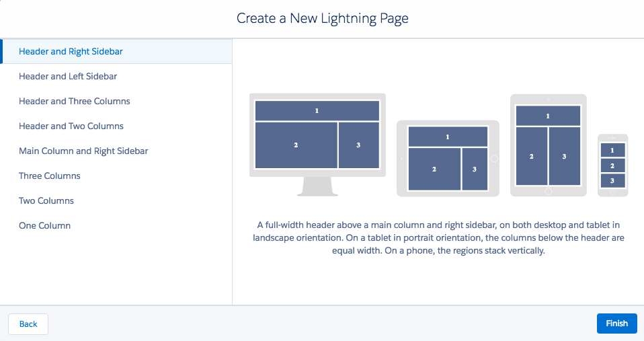Click the desktop monitor layout preview
Screen dimensions: 644x341
(x=317, y=145)
